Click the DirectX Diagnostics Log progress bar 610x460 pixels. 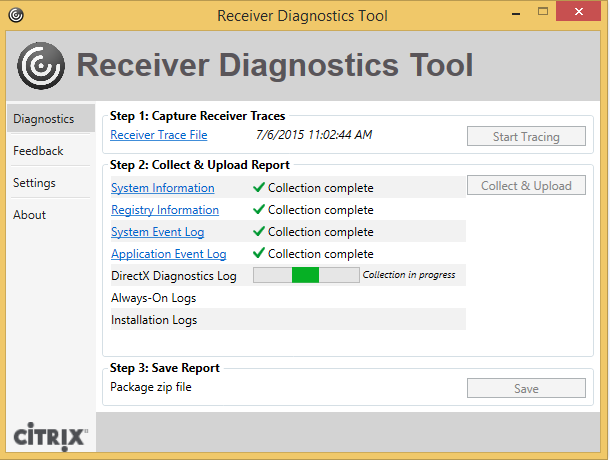coord(305,275)
